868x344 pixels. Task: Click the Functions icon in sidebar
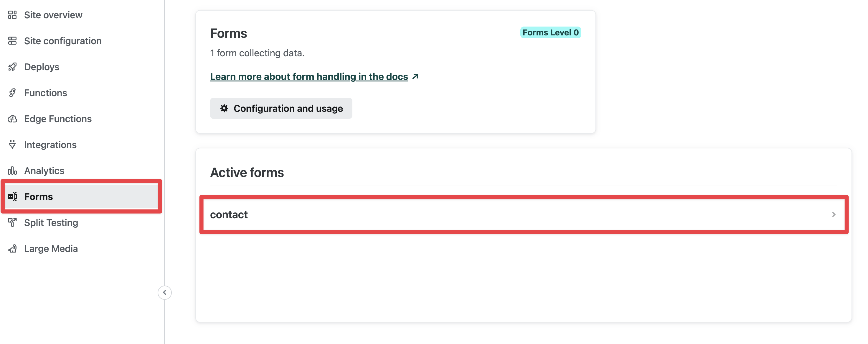tap(12, 93)
